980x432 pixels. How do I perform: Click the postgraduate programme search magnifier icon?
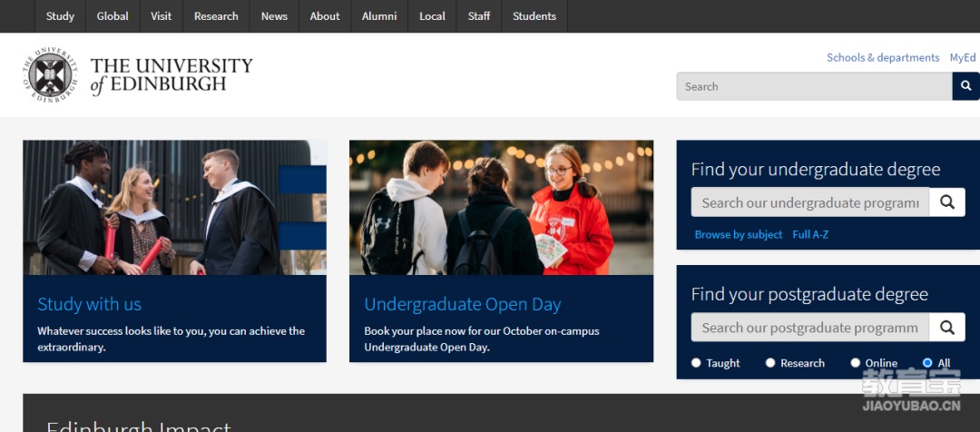tap(946, 328)
